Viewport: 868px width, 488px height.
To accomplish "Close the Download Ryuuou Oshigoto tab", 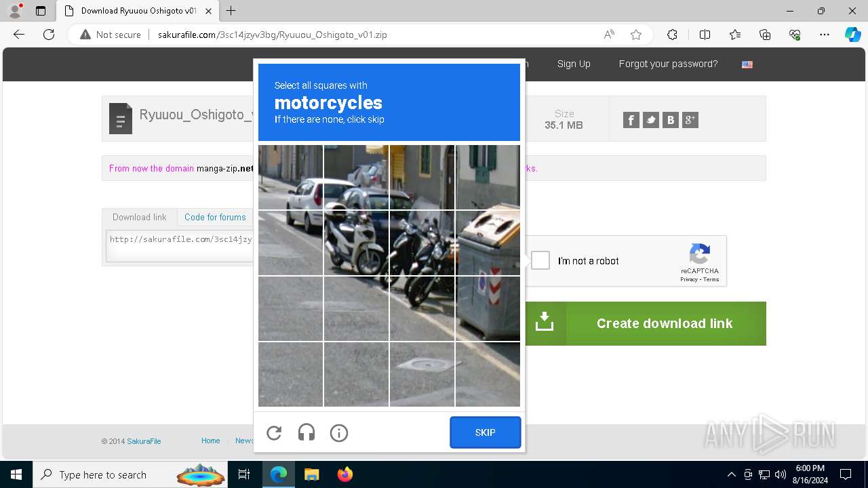I will (208, 11).
